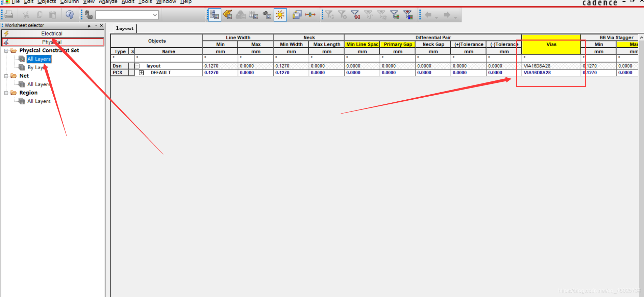Select VIA16D8A28 cell in layout row
Screen dimensions: 644x297
click(551, 66)
